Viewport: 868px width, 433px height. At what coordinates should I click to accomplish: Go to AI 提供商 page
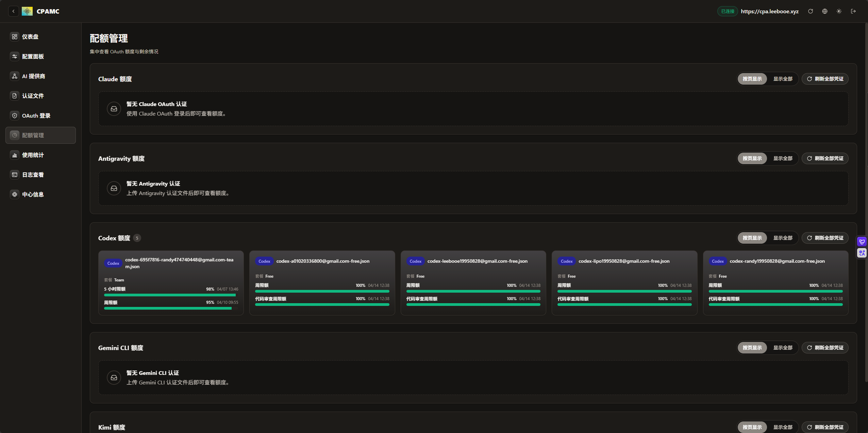[40, 76]
